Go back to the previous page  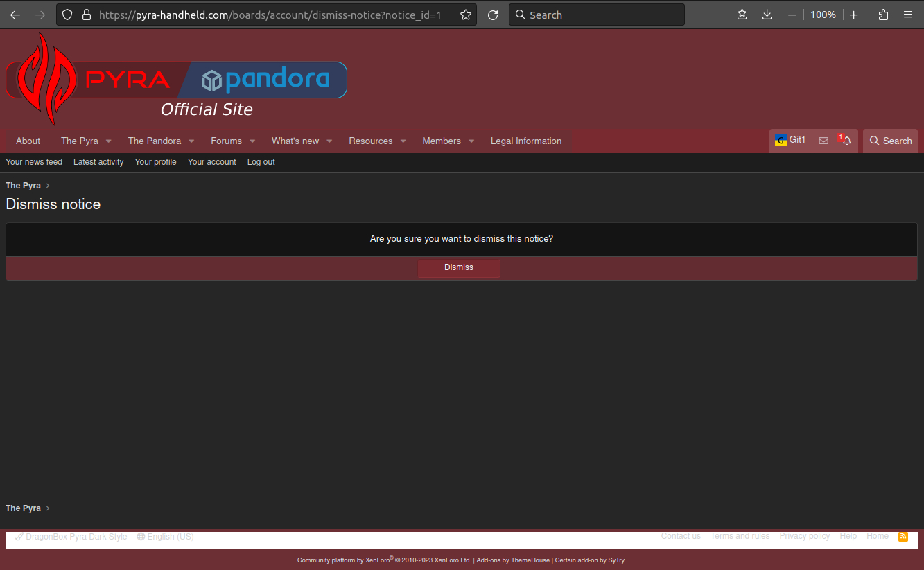(15, 15)
